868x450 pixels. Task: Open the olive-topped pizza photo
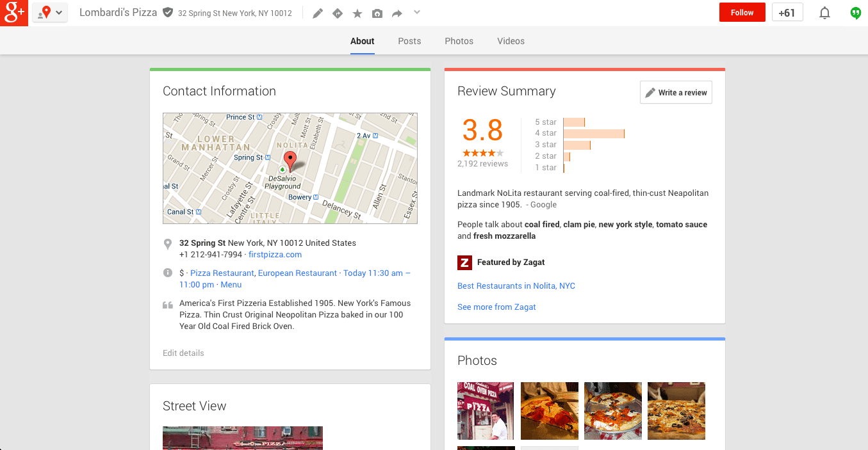(676, 411)
